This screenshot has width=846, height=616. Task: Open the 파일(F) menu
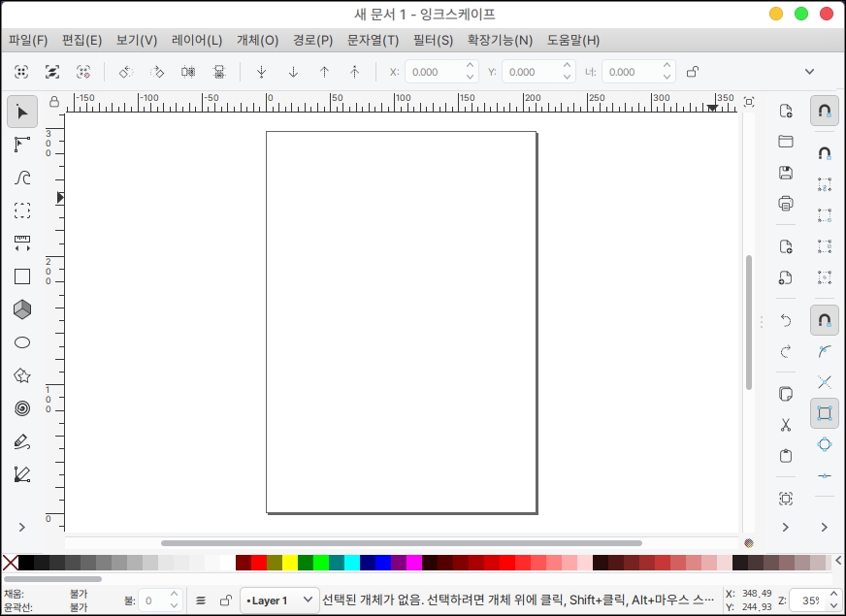point(28,40)
